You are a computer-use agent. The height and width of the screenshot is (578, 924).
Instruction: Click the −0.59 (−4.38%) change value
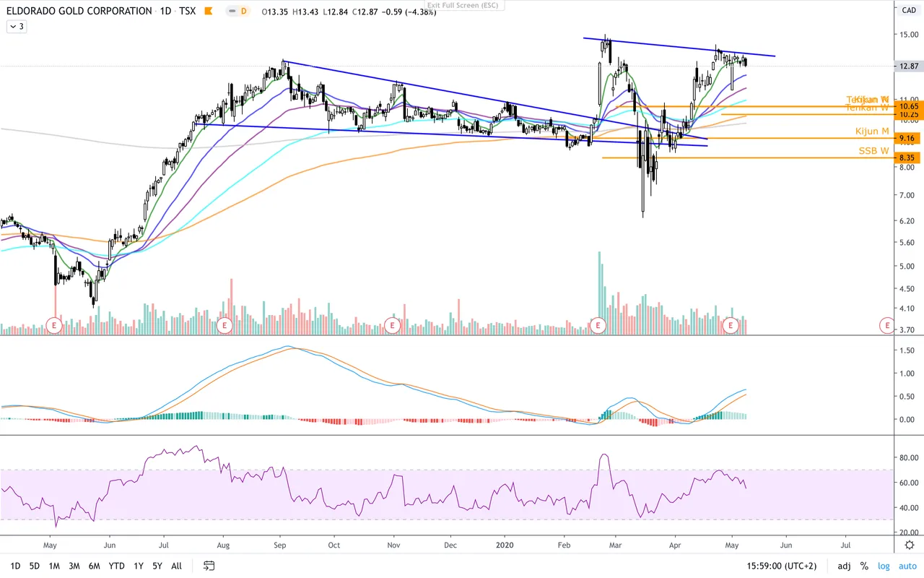point(409,12)
